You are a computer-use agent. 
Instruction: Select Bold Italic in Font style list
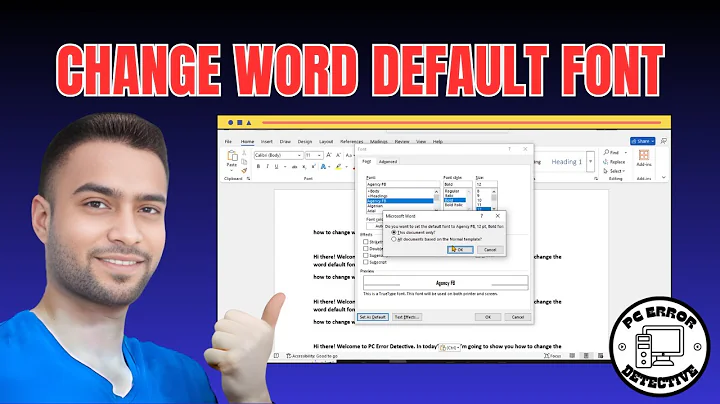click(455, 205)
